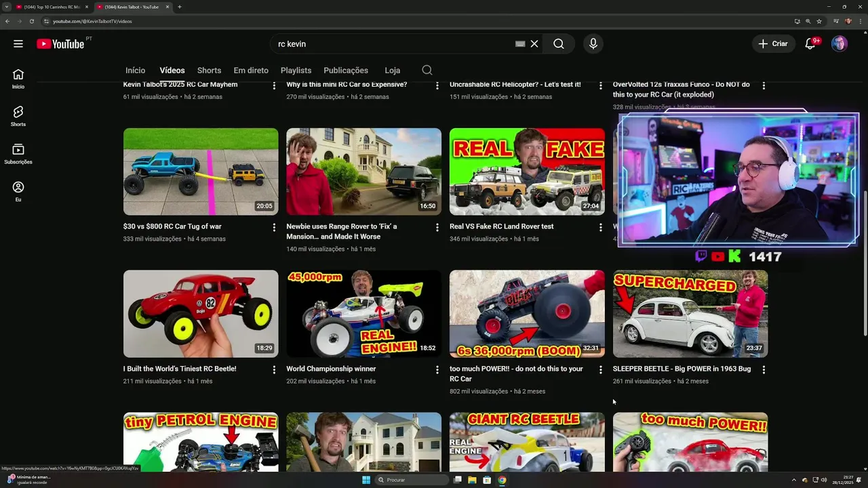Start voice search with the microphone icon
This screenshot has height=488, width=868.
[x=593, y=44]
